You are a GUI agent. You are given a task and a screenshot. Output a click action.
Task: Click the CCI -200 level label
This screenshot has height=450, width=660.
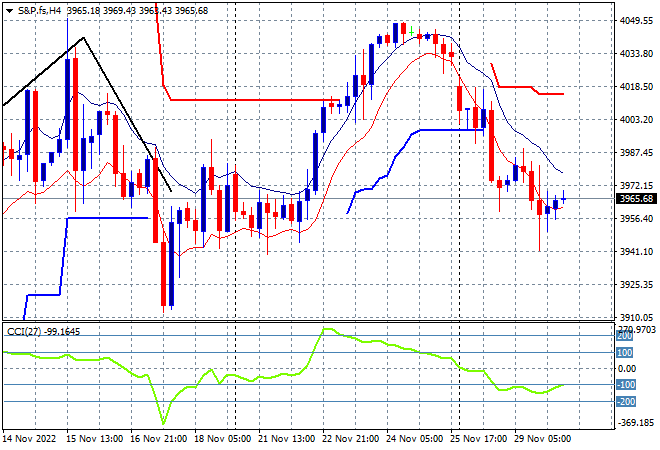[625, 402]
